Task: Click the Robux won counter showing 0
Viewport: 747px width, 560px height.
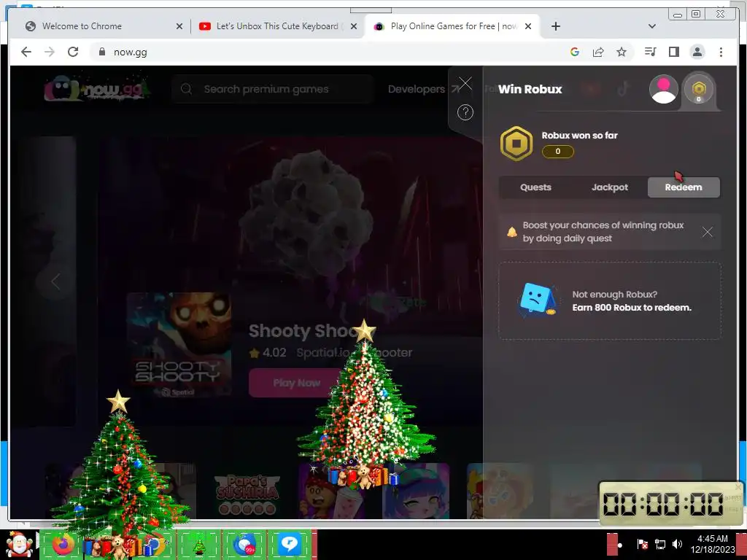Action: coord(557,152)
